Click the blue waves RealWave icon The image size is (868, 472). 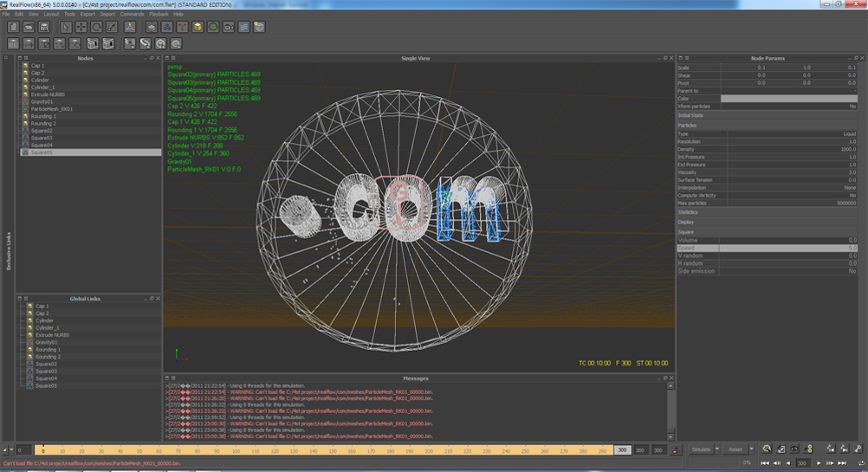coord(243,27)
